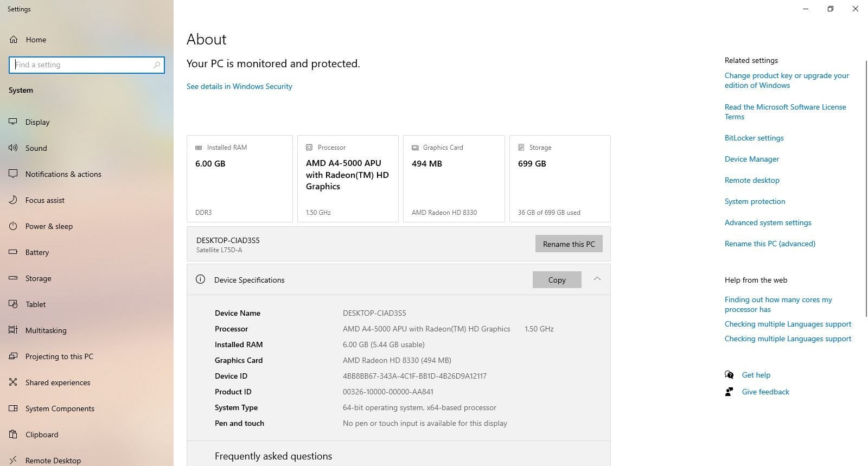The height and width of the screenshot is (466, 868).
Task: Click the Installed RAM card icon
Action: pyautogui.click(x=199, y=148)
